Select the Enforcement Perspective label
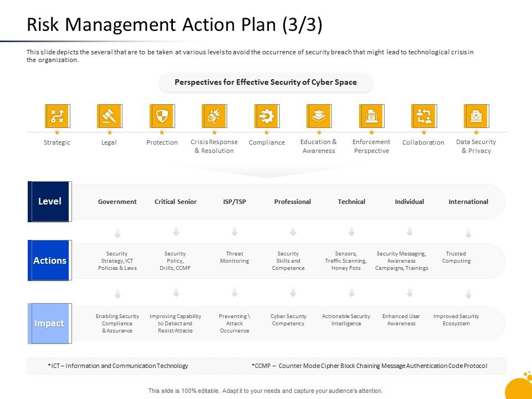The width and height of the screenshot is (532, 399). 371,146
